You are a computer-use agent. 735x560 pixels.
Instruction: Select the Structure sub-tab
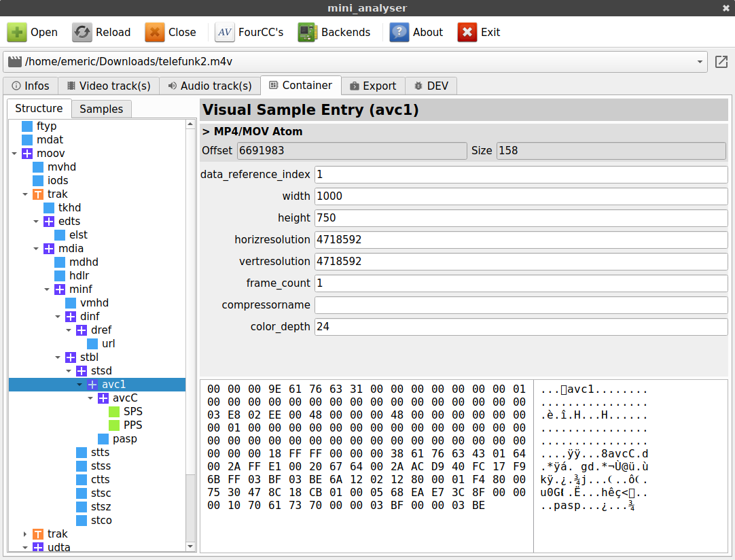pyautogui.click(x=39, y=108)
